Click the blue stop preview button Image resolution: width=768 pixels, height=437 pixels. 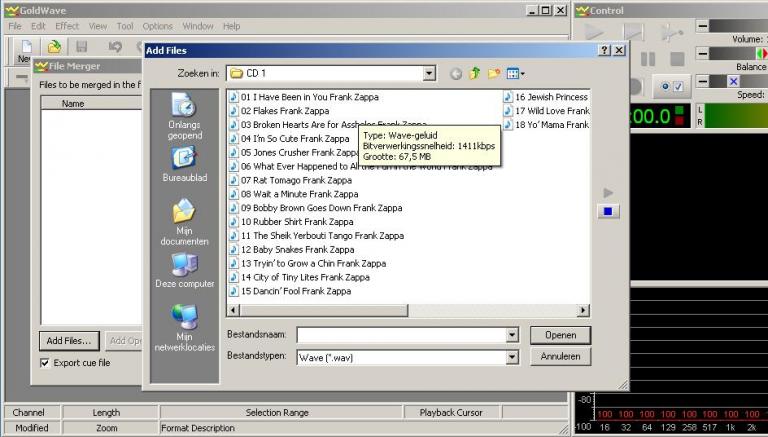(x=608, y=211)
